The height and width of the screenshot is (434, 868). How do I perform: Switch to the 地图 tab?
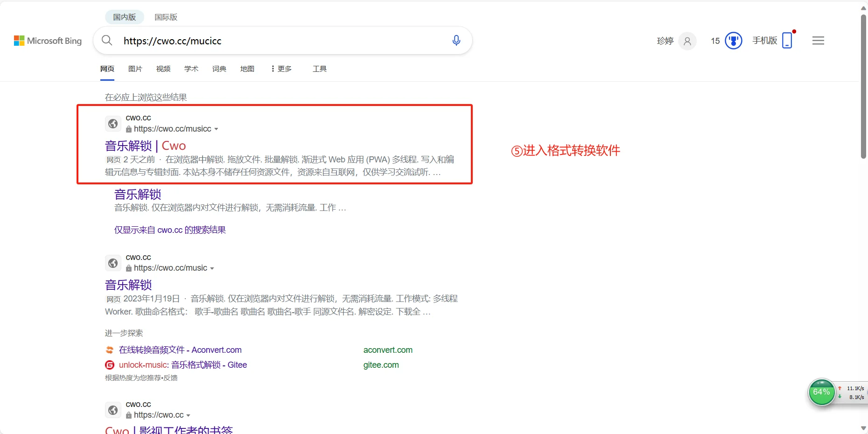tap(247, 69)
